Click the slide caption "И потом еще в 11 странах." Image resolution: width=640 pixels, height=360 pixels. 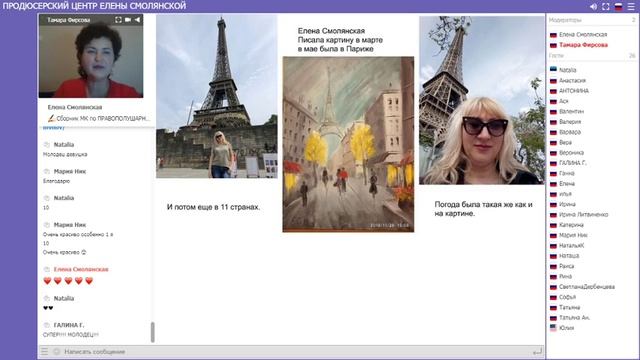point(213,207)
